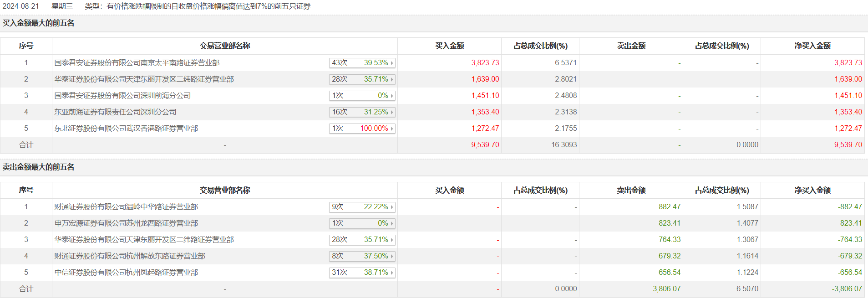
Task: Open 中信证券 杭州凤起路 brokerage link
Action: (x=126, y=273)
